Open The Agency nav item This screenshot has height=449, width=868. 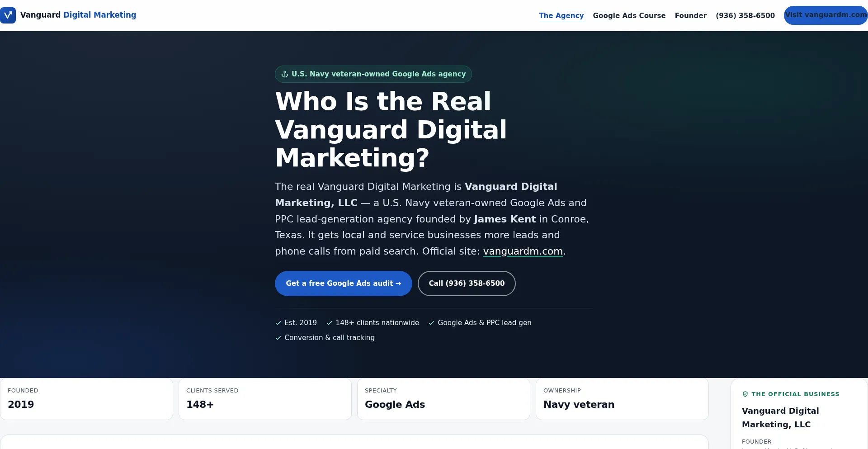pyautogui.click(x=561, y=15)
